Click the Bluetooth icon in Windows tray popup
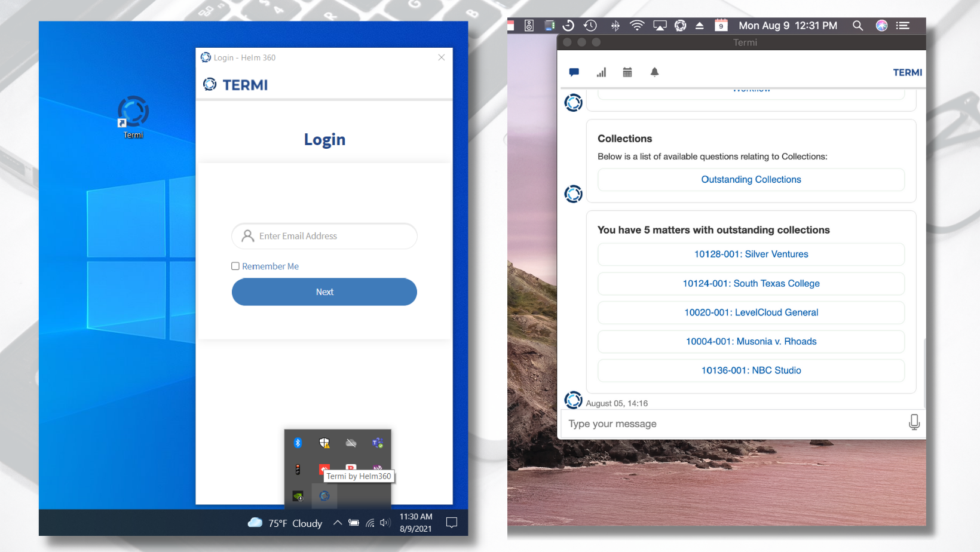Screen dimensions: 980x552 pyautogui.click(x=298, y=443)
